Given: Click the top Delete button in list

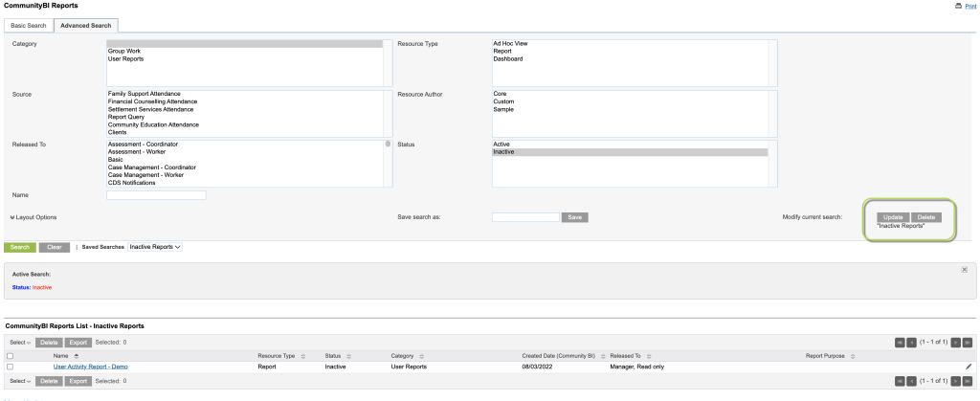Looking at the screenshot, I should (x=50, y=343).
